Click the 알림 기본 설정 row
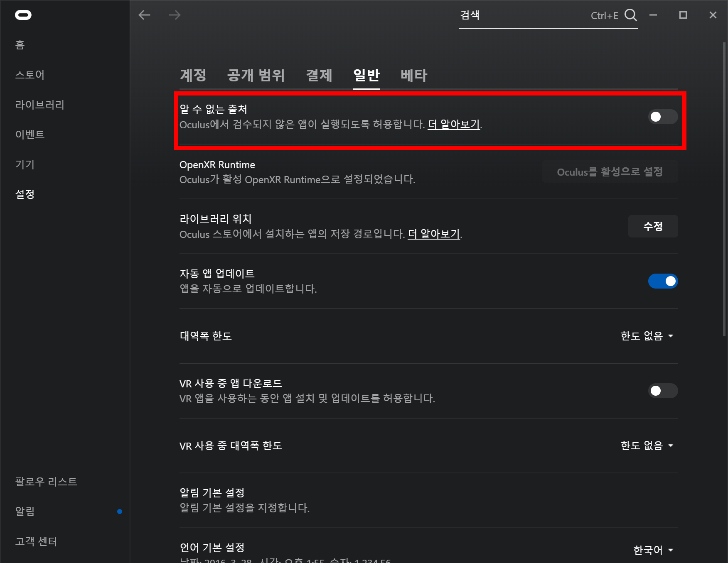Image resolution: width=728 pixels, height=563 pixels. (x=428, y=500)
